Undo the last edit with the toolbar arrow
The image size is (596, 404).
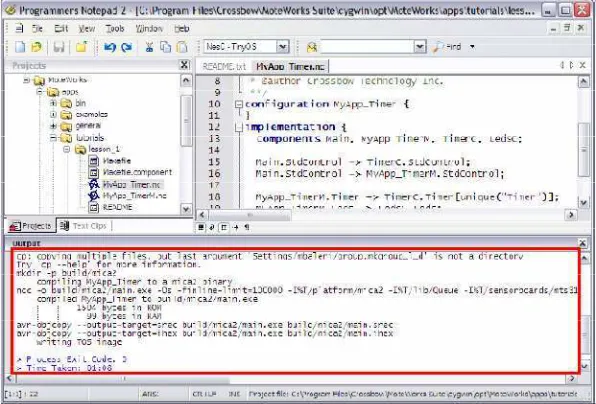tap(110, 47)
